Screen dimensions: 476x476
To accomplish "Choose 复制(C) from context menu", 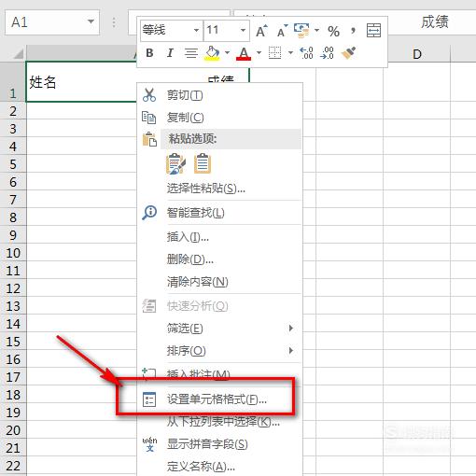I will [x=219, y=118].
